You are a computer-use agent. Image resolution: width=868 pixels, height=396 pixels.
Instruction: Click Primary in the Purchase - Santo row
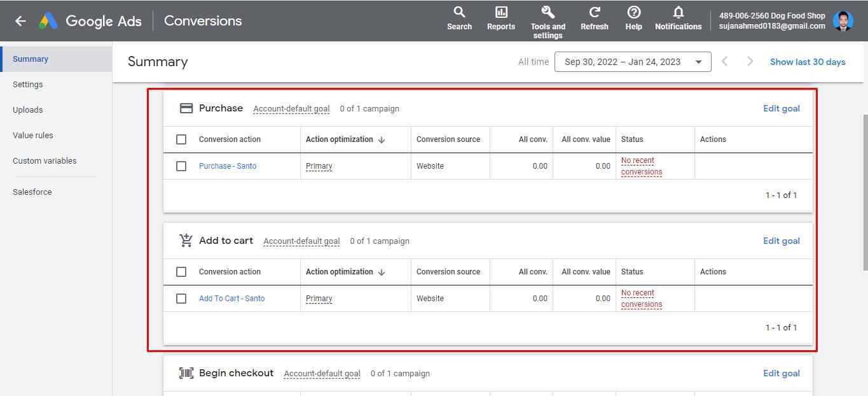319,166
